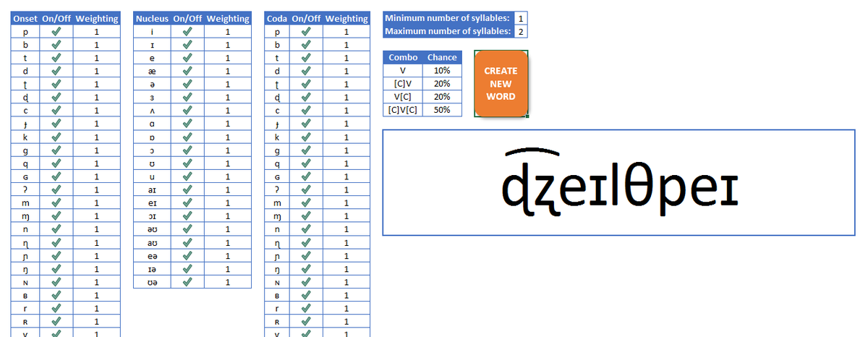Click the On/Off header in the Nucleus table

point(187,19)
